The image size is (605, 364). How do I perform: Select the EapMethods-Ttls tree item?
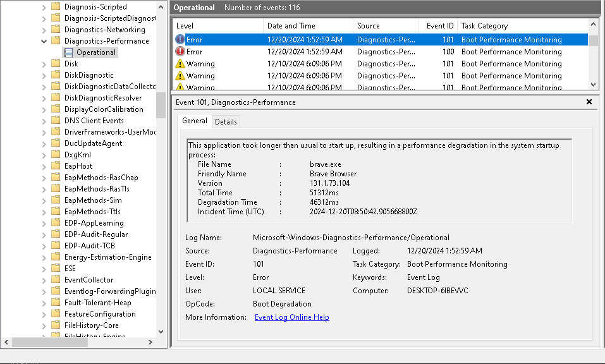92,211
